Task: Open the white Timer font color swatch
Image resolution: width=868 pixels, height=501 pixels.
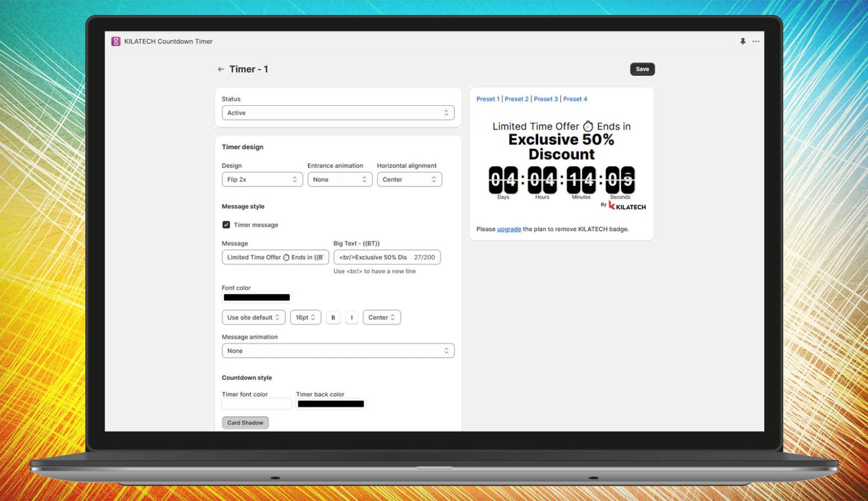Action: click(x=257, y=403)
